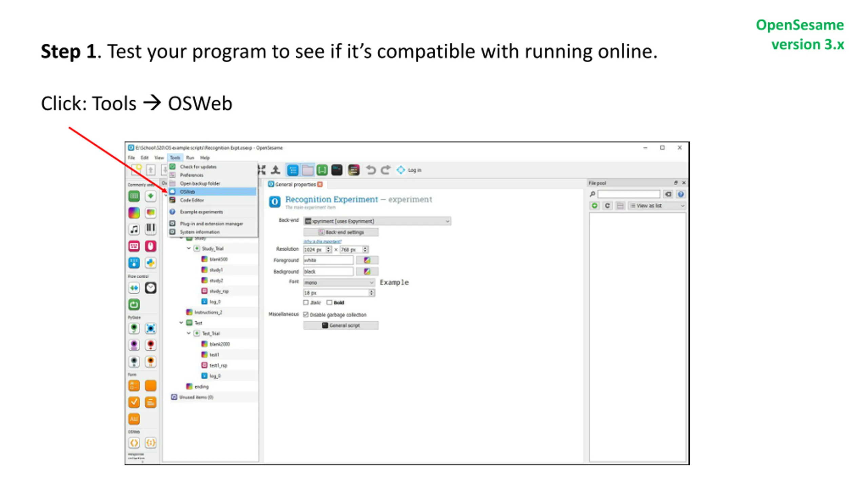Open the code editor toolbar icon
The height and width of the screenshot is (488, 868).
[x=354, y=170]
